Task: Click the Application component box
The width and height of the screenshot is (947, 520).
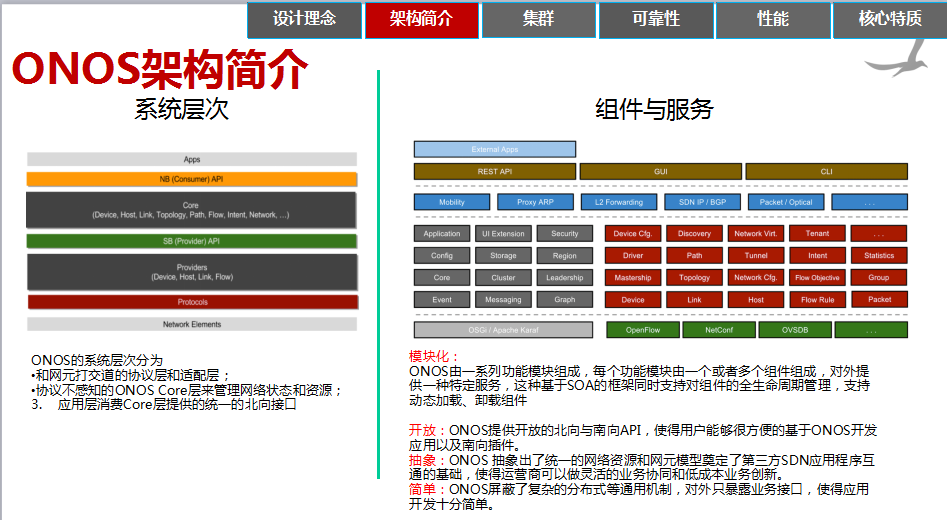Action: point(442,234)
